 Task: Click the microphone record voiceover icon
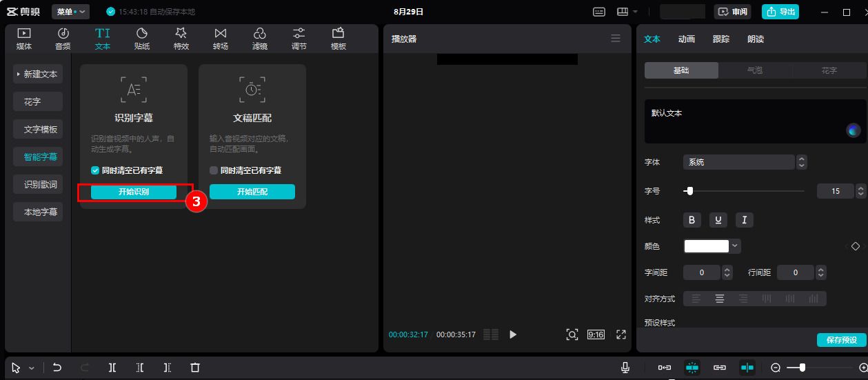[x=625, y=368]
